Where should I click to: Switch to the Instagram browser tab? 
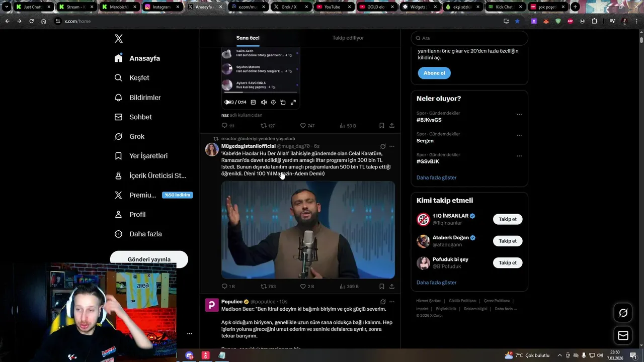coord(162,7)
